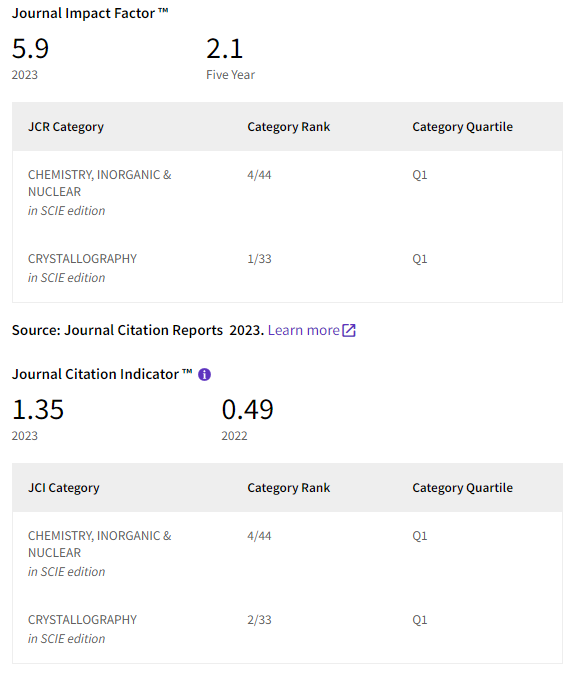Click the 4/44 rank in JCR table

[x=259, y=175]
